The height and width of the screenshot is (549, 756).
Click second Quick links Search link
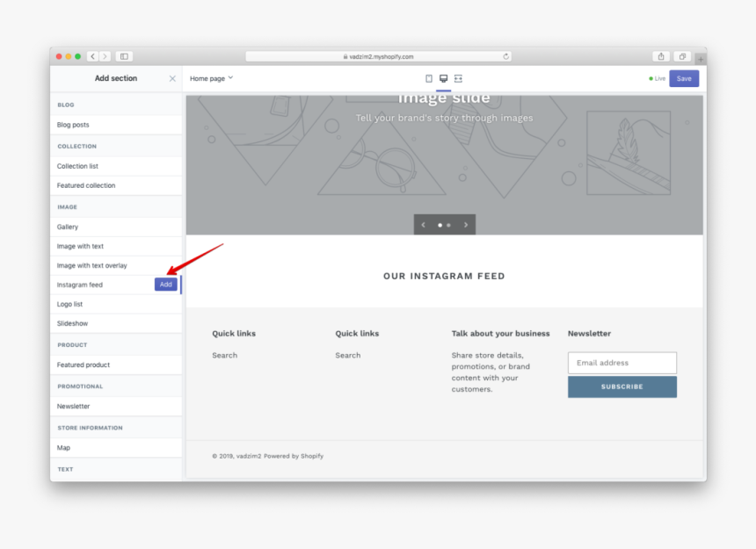point(347,356)
